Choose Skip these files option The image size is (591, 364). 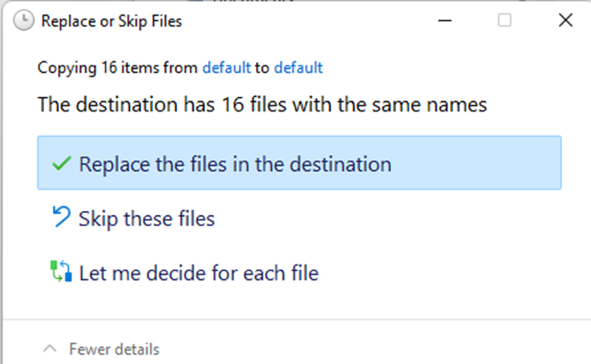(x=299, y=219)
